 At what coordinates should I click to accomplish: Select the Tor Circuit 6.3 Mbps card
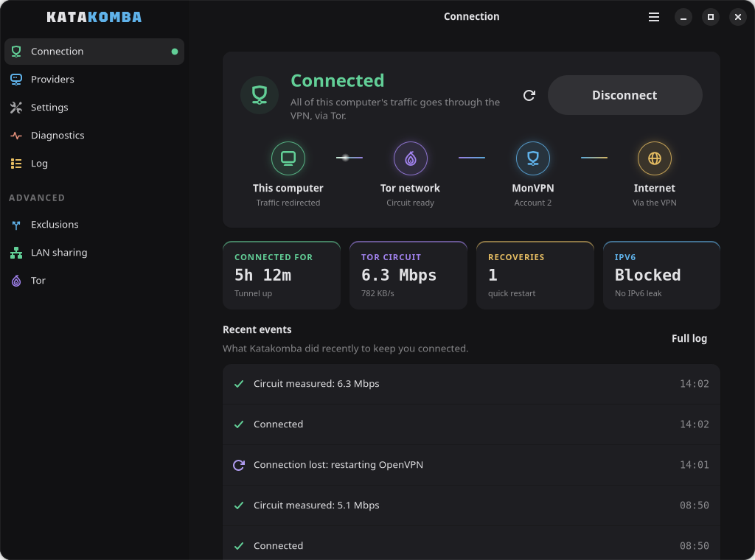pyautogui.click(x=408, y=275)
